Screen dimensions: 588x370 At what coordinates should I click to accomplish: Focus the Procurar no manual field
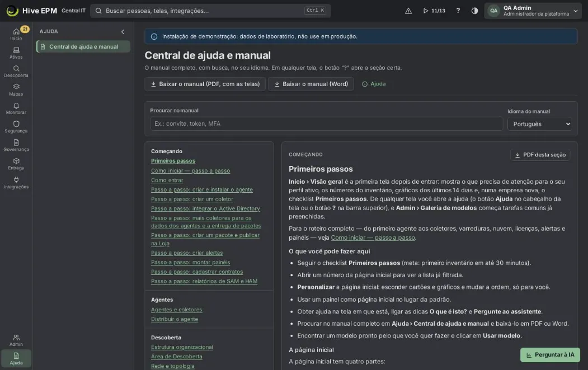tap(326, 124)
